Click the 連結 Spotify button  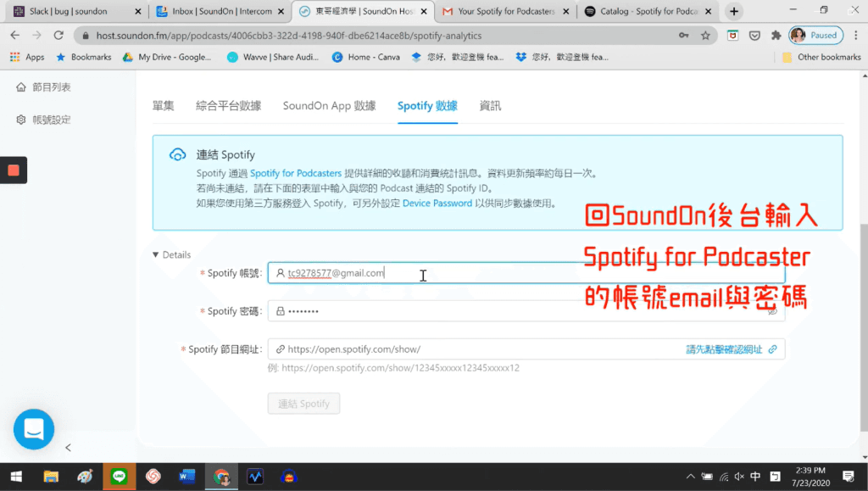tap(304, 404)
